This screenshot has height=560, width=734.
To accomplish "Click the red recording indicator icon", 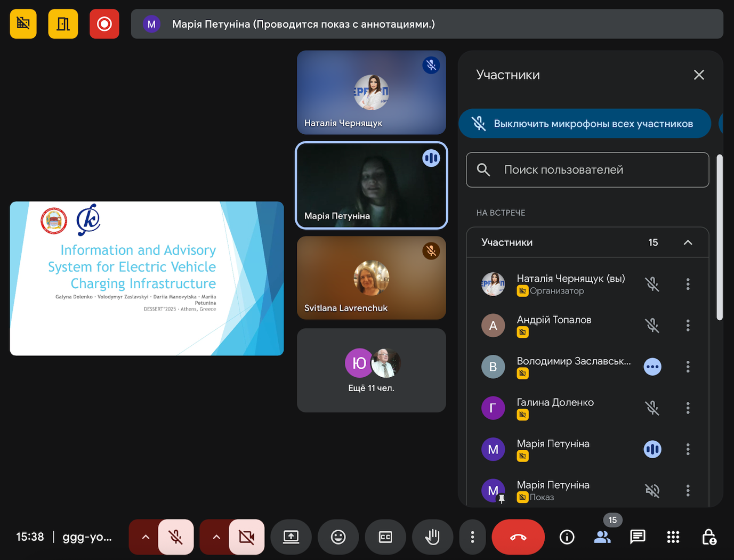I will pyautogui.click(x=104, y=24).
